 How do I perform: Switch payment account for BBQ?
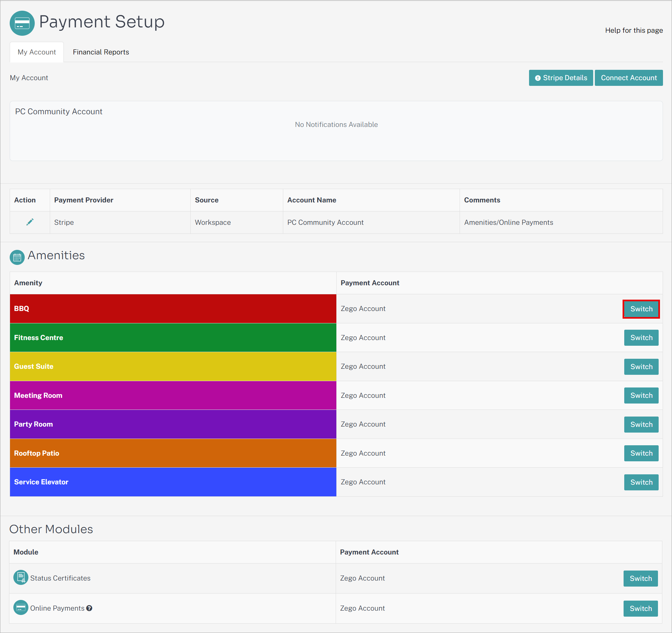(x=641, y=309)
